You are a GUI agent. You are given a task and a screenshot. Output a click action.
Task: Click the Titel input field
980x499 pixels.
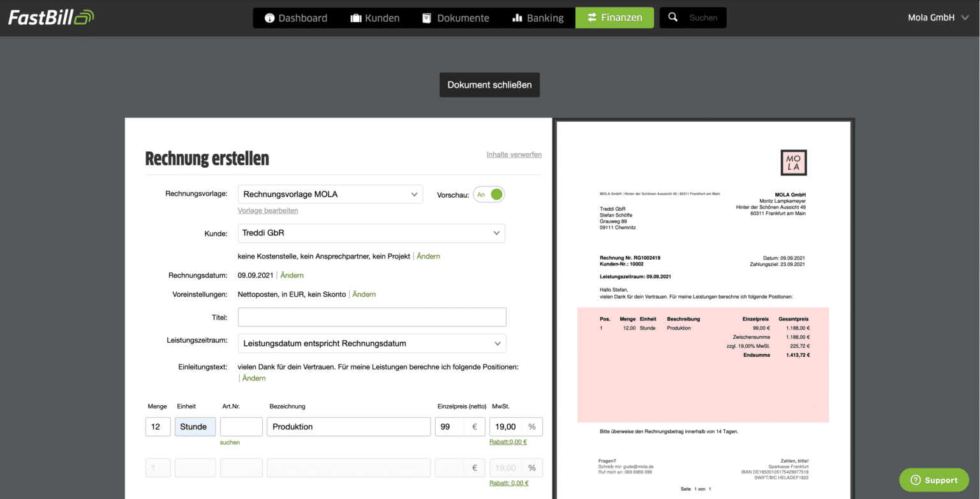click(372, 317)
